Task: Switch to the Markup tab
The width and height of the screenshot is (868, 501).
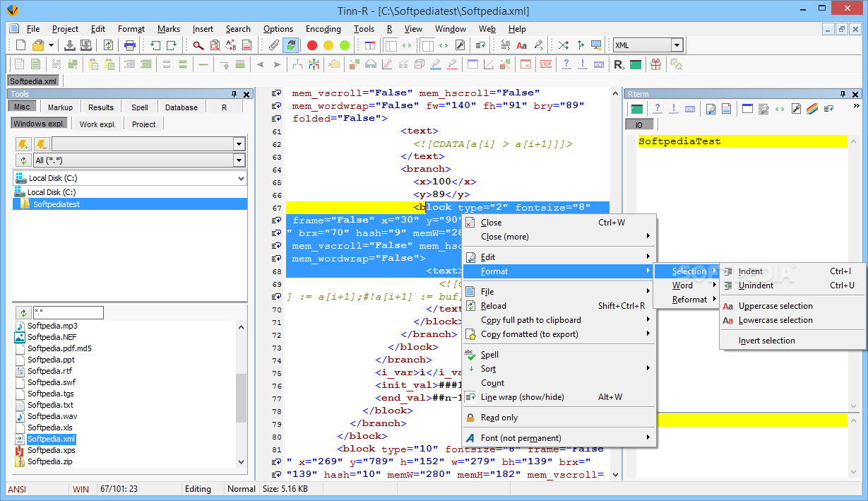Action: coord(61,107)
